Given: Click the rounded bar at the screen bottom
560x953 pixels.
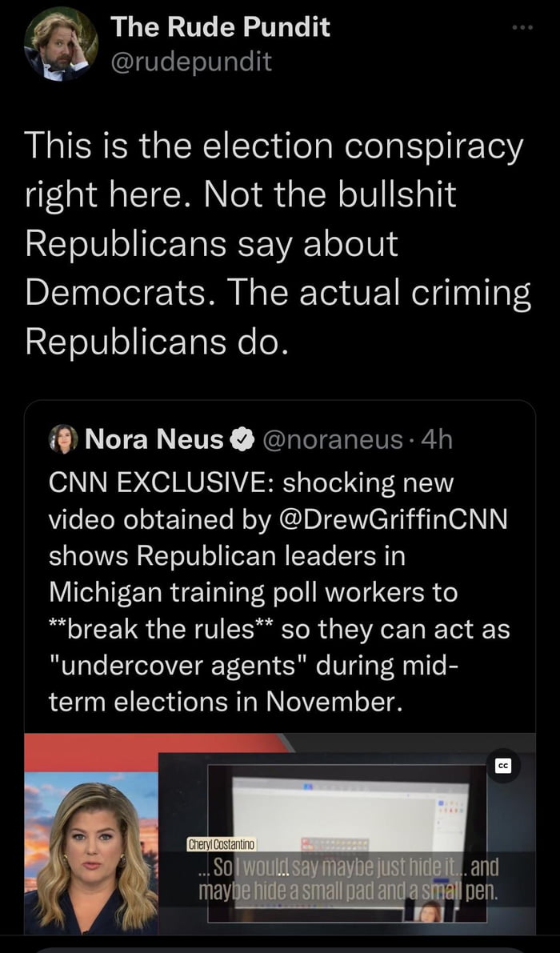Looking at the screenshot, I should (280, 949).
